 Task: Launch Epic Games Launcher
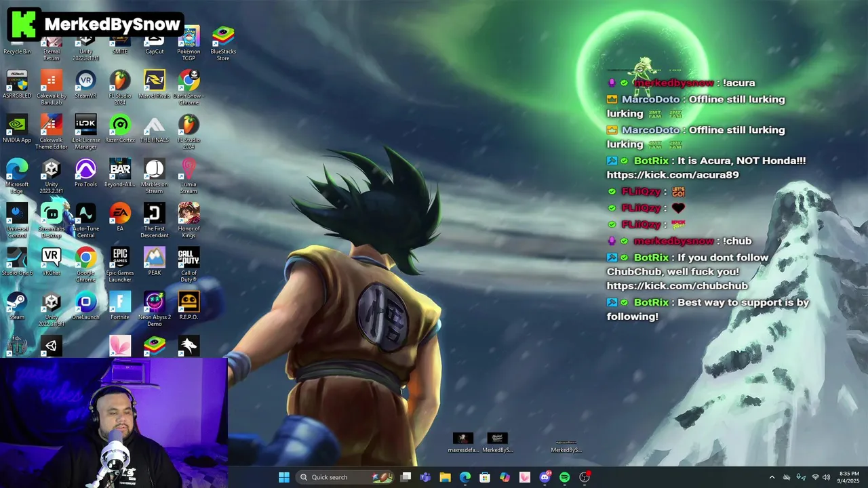(x=120, y=264)
